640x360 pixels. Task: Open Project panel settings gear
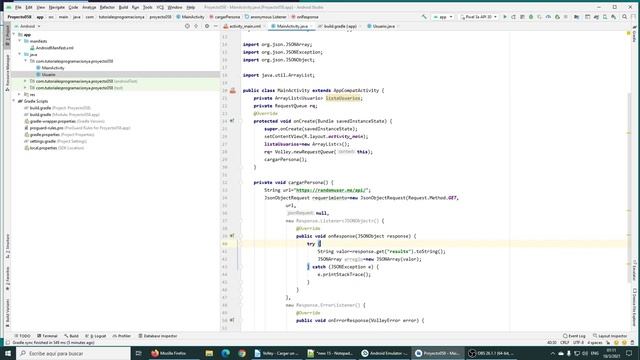[x=207, y=26]
